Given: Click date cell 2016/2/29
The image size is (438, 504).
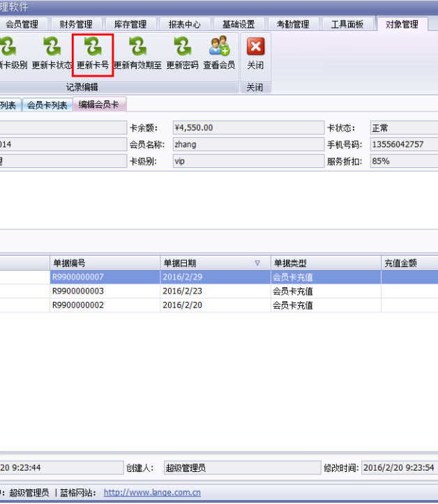Looking at the screenshot, I should tap(215, 277).
